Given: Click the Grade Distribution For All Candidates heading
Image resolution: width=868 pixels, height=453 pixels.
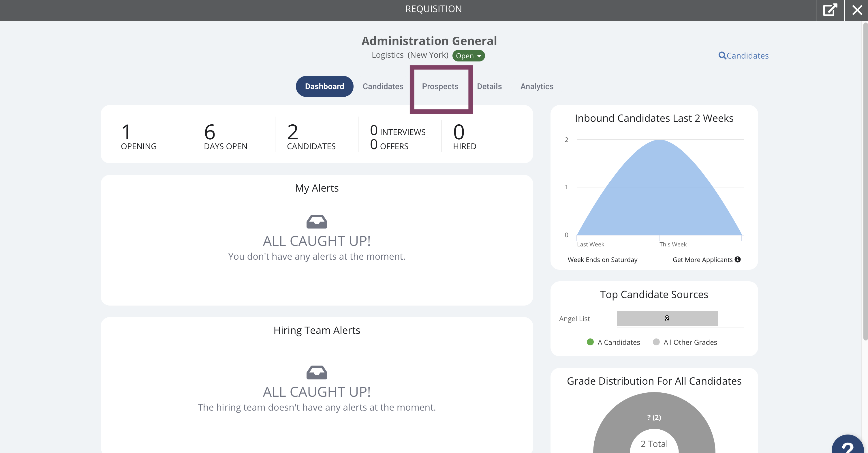Looking at the screenshot, I should pos(654,381).
